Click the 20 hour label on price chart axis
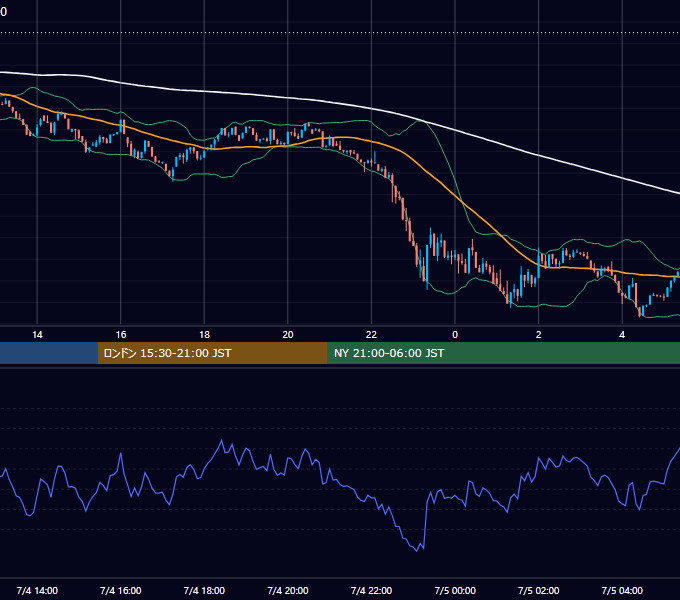This screenshot has height=600, width=680. 288,335
